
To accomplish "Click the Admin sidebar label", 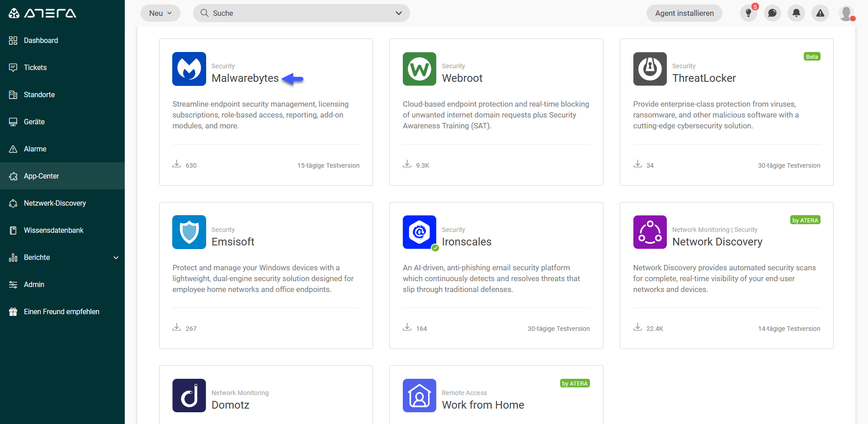I will [x=34, y=285].
